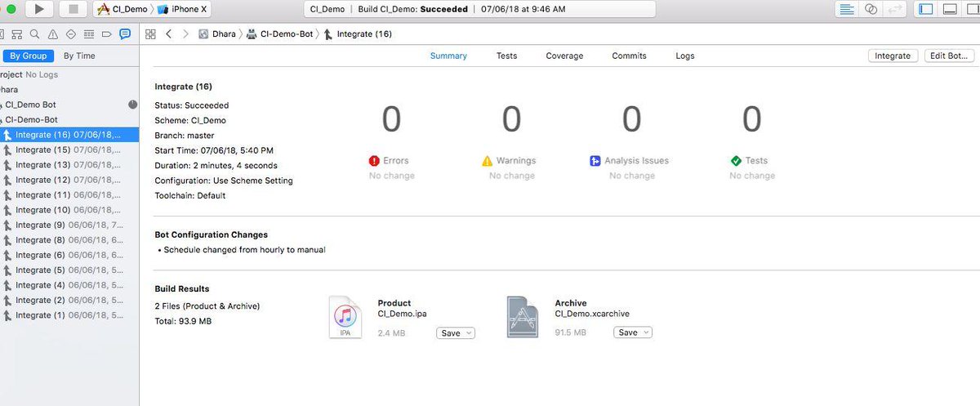Select Integrate (4) in the sidebar
The width and height of the screenshot is (980, 406).
pos(69,285)
